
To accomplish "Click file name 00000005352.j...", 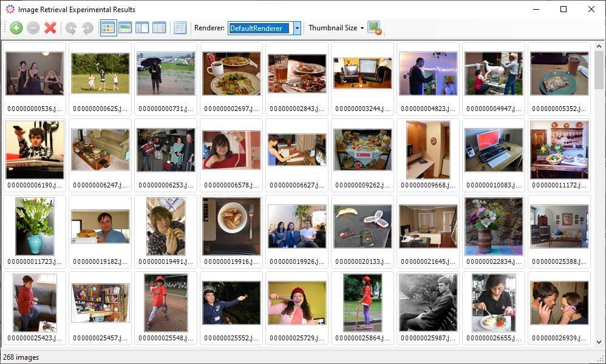I will point(559,109).
